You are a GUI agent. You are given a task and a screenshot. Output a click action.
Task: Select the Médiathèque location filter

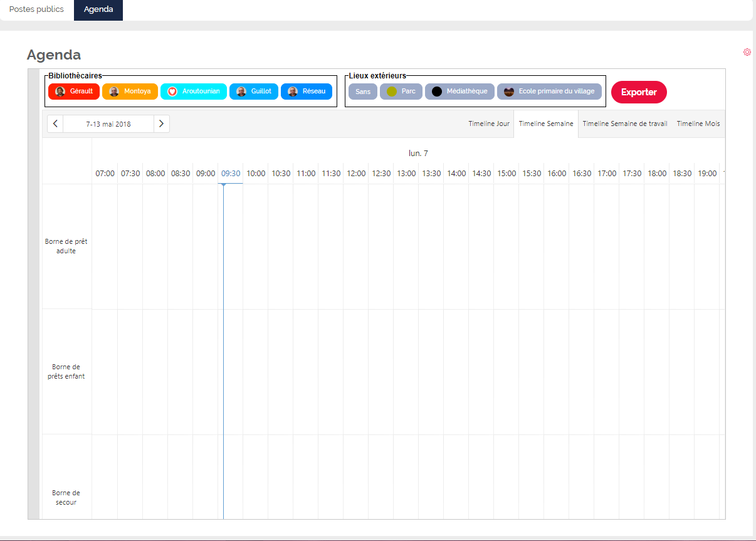pos(460,92)
